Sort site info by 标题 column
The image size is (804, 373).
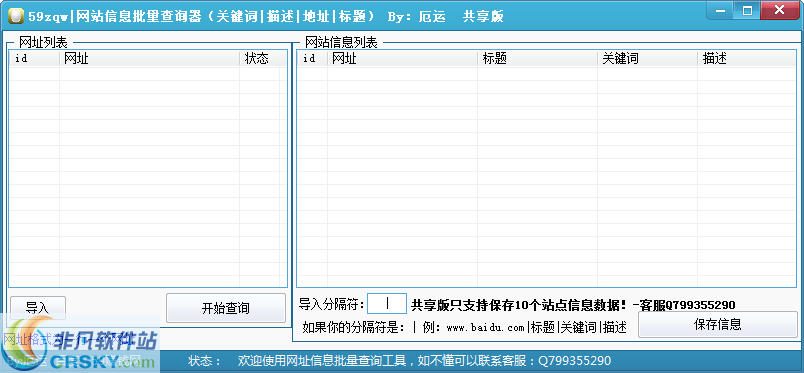[537, 58]
